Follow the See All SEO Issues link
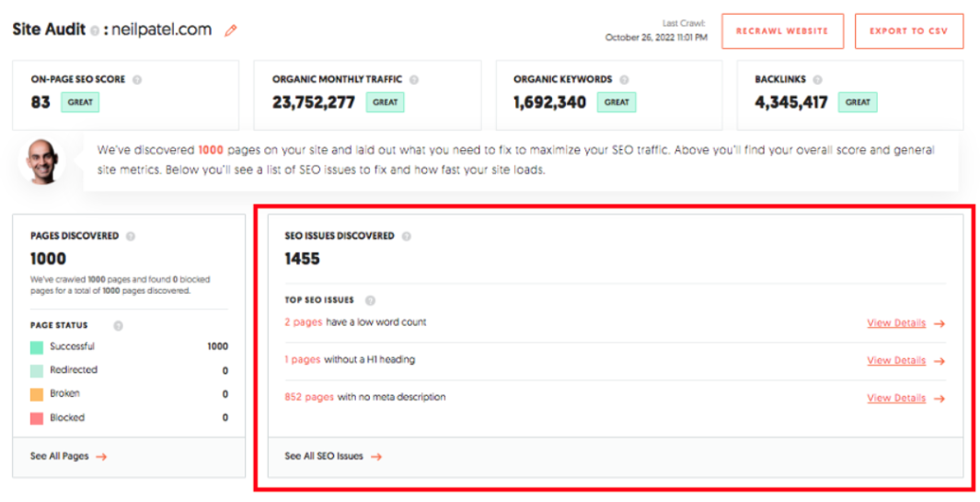This screenshot has height=502, width=980. 332,456
